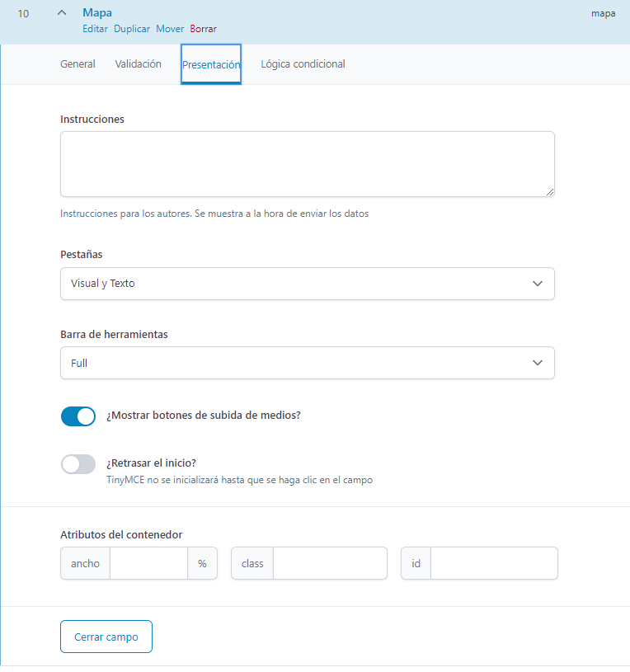The height and width of the screenshot is (672, 630).
Task: Click Mover to relocate the field
Action: tap(170, 29)
